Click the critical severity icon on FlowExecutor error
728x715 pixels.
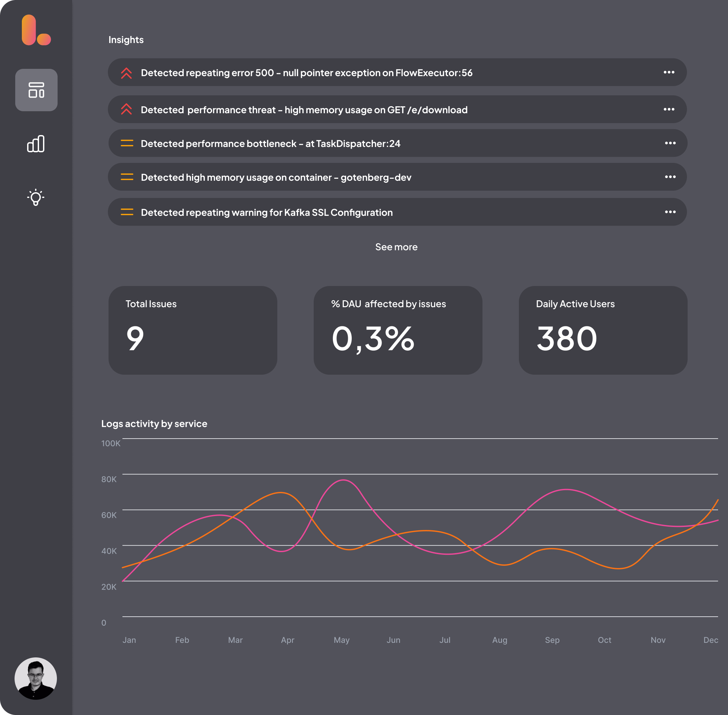point(127,73)
